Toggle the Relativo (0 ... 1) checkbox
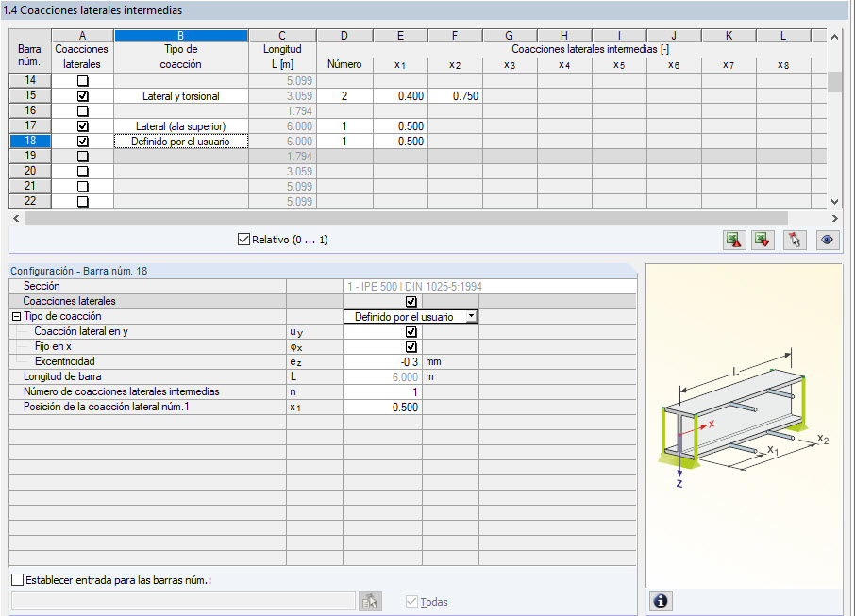855x616 pixels. [x=243, y=240]
